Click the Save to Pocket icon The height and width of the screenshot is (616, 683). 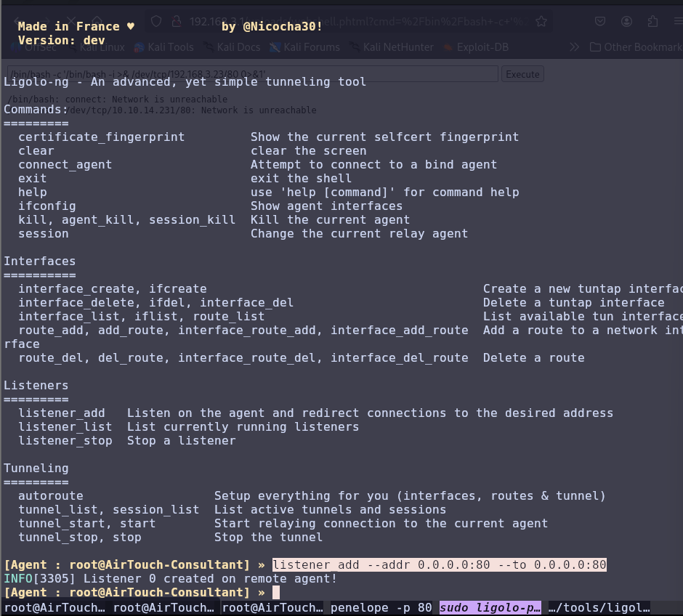pos(600,22)
